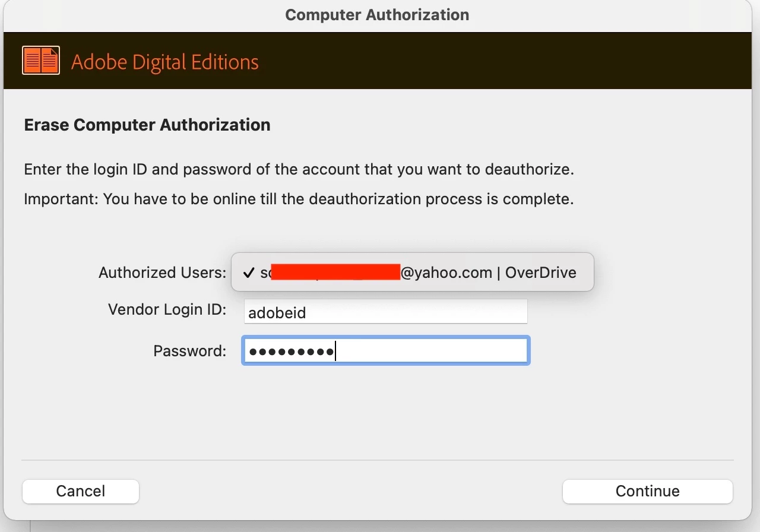Screen dimensions: 760x532
Task: Click the Adobe Digital Editions book logo icon
Action: coord(41,61)
